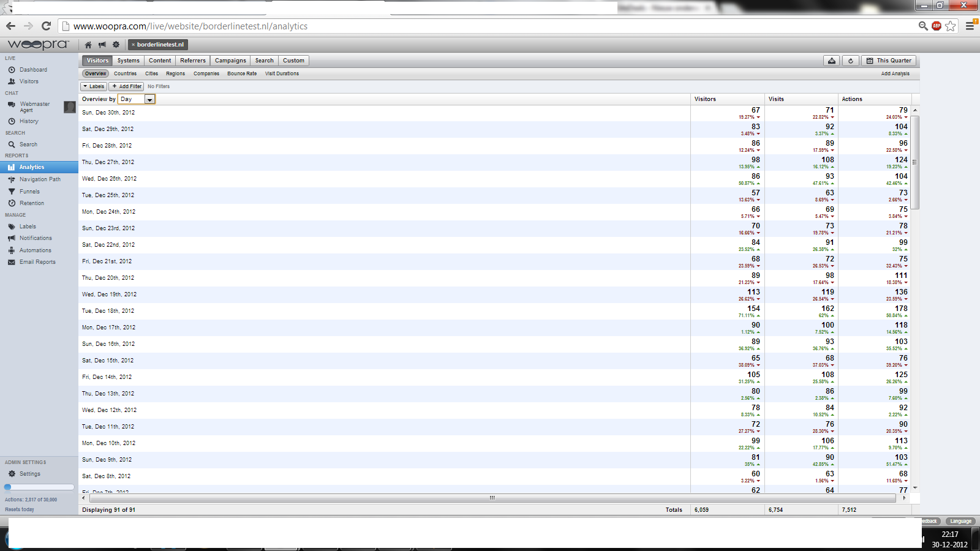Open Funnels report
Image resolution: width=980 pixels, height=551 pixels.
point(29,192)
